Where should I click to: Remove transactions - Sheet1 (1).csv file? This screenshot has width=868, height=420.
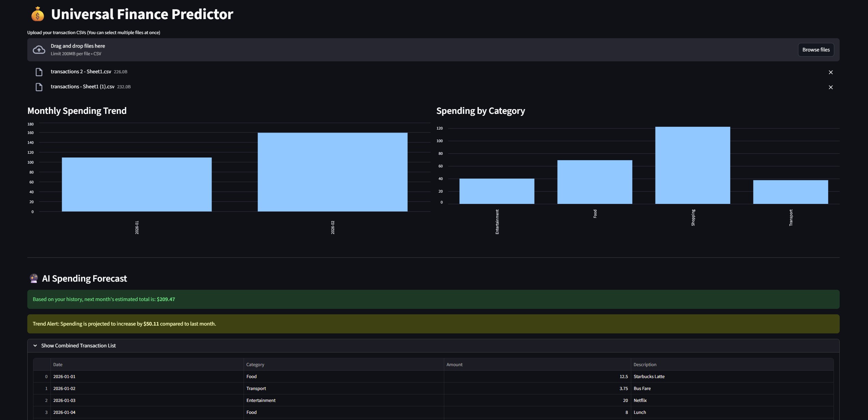coord(830,87)
